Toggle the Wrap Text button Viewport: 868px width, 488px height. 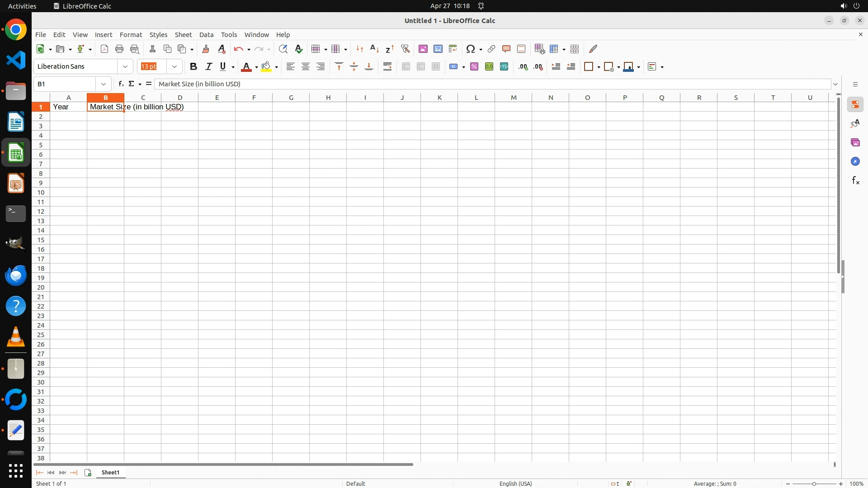click(x=387, y=67)
